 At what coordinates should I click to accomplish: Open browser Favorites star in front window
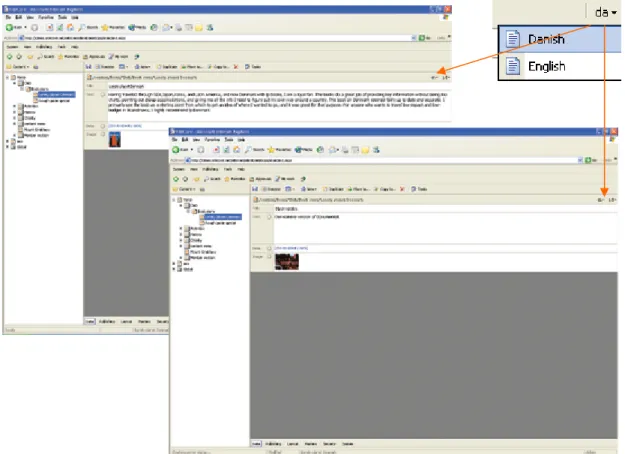tap(280, 150)
